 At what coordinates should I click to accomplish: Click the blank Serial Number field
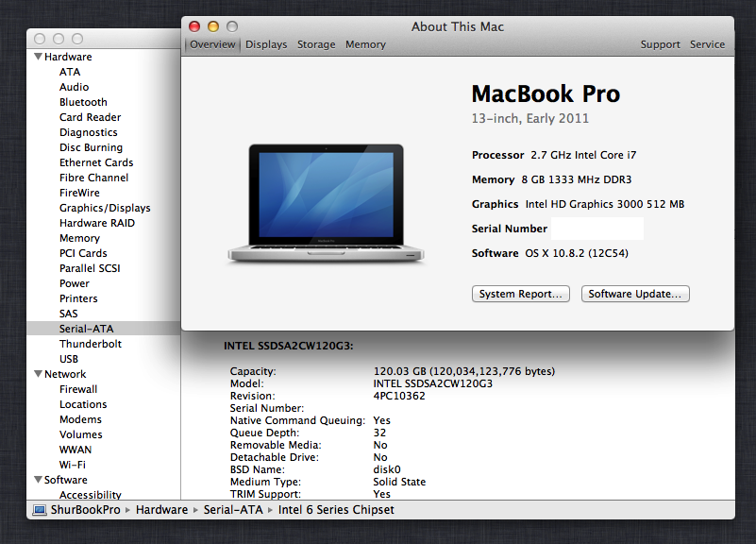pyautogui.click(x=597, y=229)
